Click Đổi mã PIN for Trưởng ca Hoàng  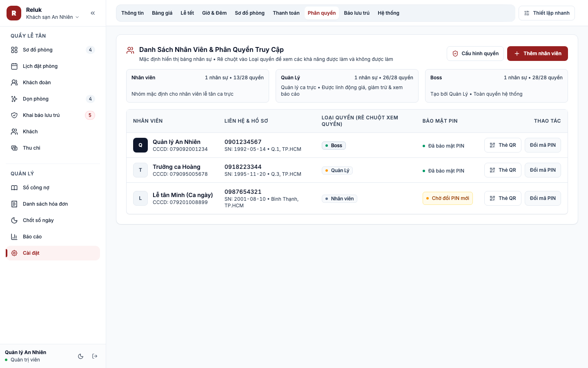pos(543,170)
